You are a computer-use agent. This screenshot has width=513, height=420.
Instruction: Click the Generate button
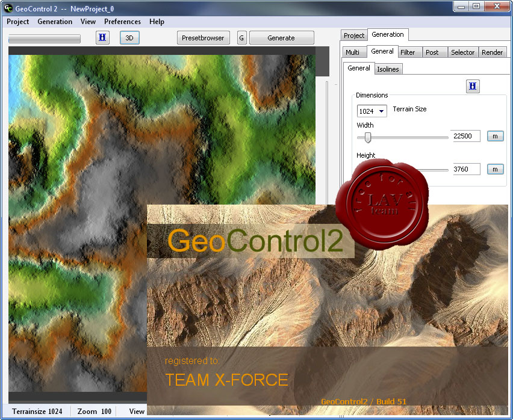point(281,37)
